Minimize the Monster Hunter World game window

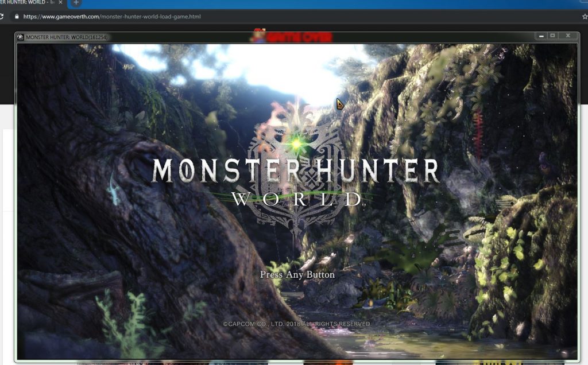541,36
